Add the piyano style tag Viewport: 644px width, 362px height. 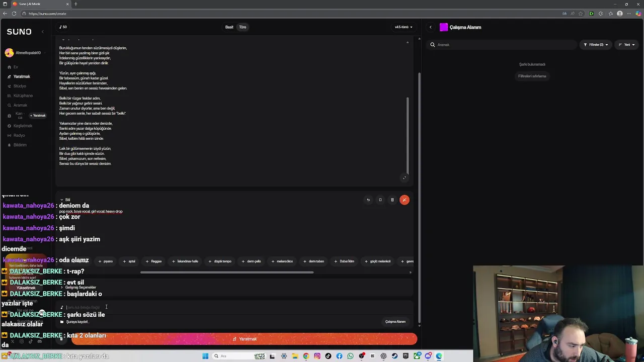point(106,261)
